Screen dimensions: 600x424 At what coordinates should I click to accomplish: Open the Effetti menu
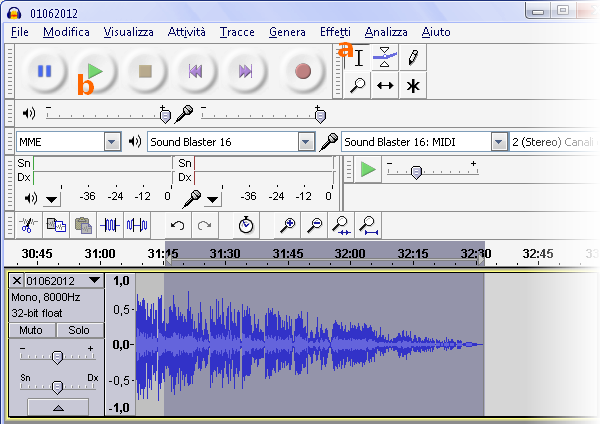(x=335, y=32)
